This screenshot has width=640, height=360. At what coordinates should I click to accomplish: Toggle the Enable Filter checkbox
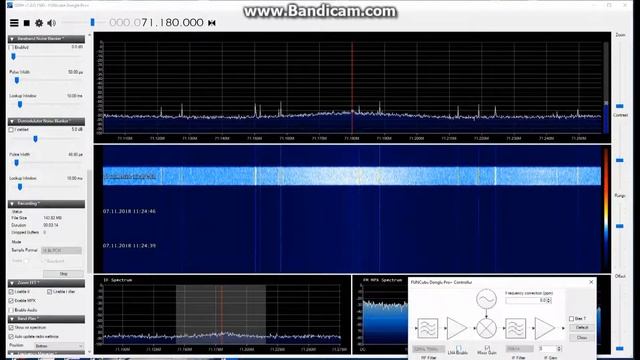coord(49,292)
